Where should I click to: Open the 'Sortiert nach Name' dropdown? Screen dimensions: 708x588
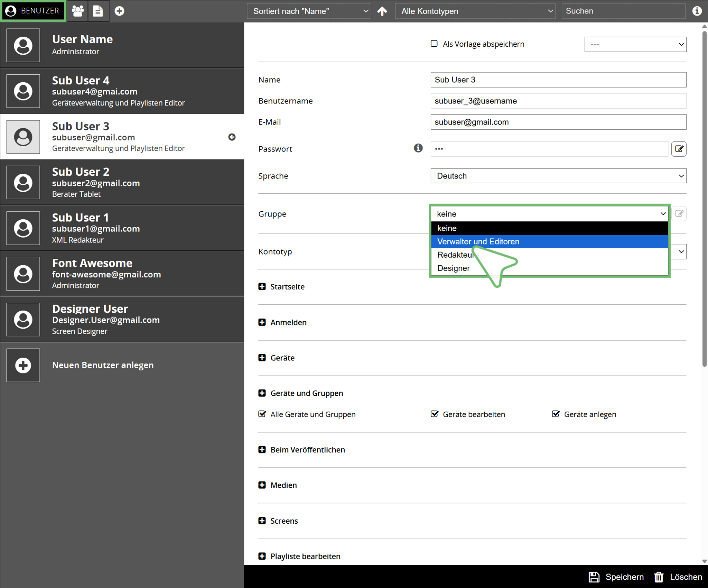click(309, 11)
